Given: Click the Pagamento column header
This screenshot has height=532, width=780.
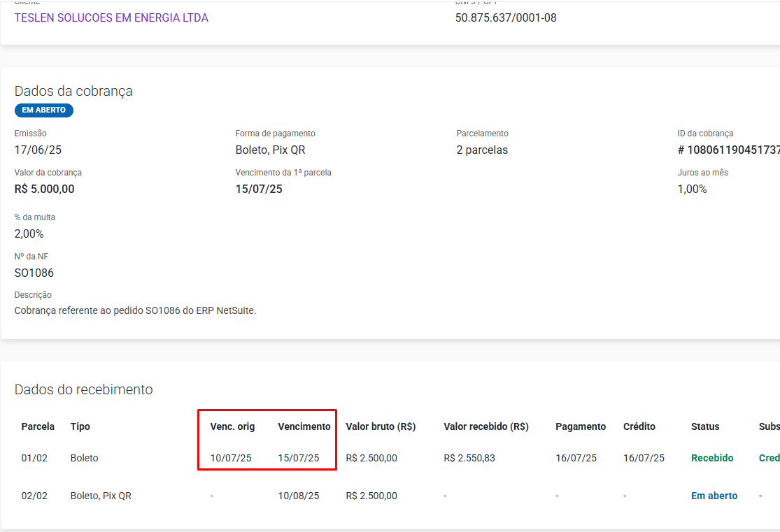Looking at the screenshot, I should point(581,426).
